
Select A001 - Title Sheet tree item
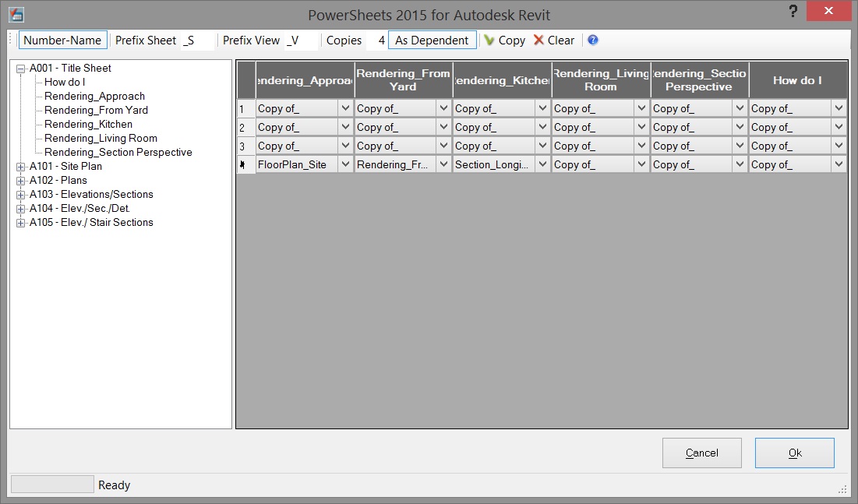pyautogui.click(x=70, y=68)
